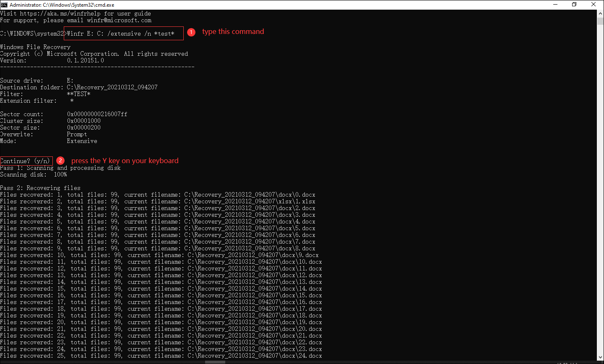Click the row ending in docx\13.docx
Screen dimensions: 604x364
[x=161, y=282]
